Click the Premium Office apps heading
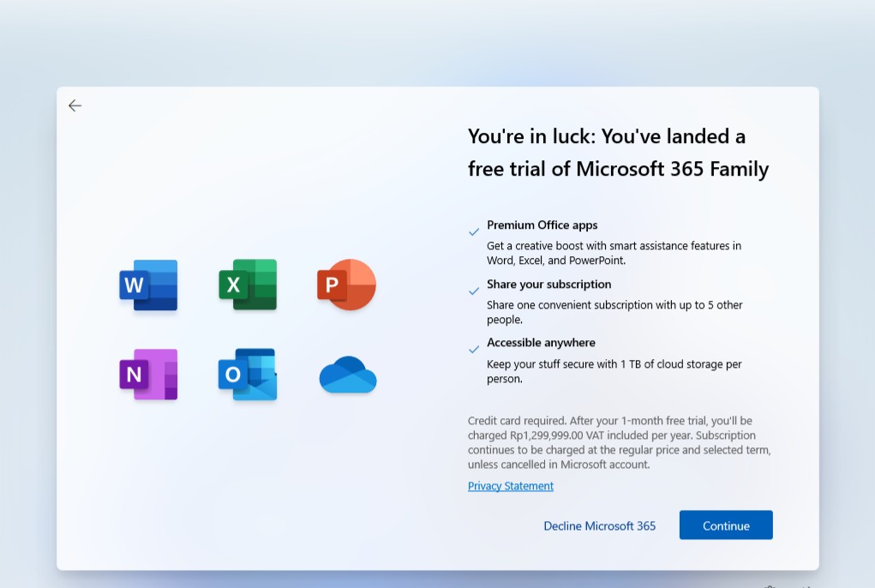The image size is (875, 588). coord(542,225)
